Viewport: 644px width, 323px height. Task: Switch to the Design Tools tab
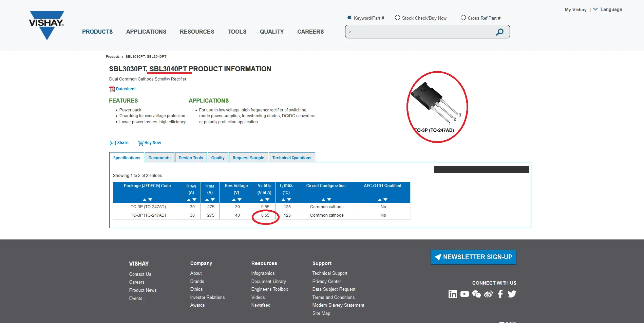point(191,158)
